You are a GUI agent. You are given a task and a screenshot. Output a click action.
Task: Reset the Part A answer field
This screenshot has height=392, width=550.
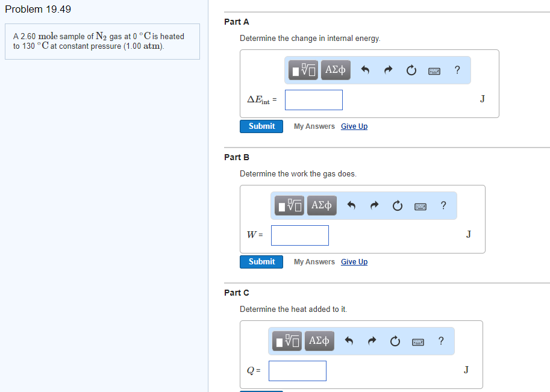411,70
